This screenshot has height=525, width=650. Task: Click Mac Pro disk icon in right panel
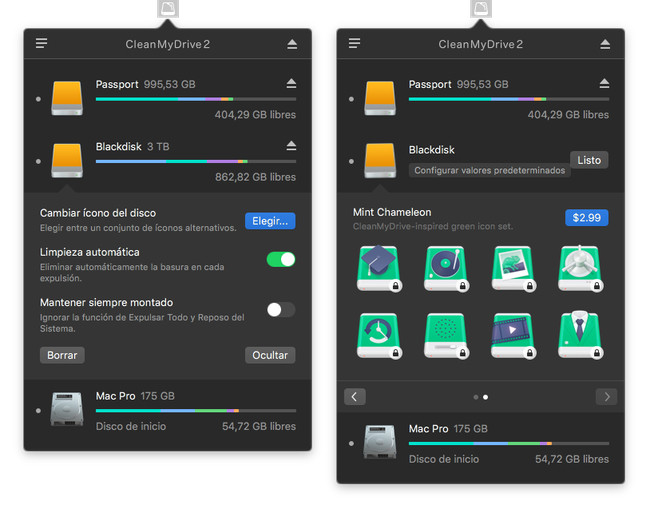tap(380, 442)
